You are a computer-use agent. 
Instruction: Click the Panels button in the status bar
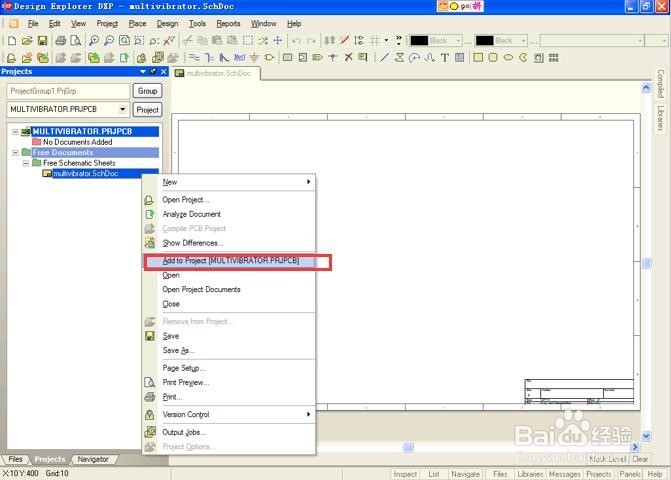click(629, 474)
